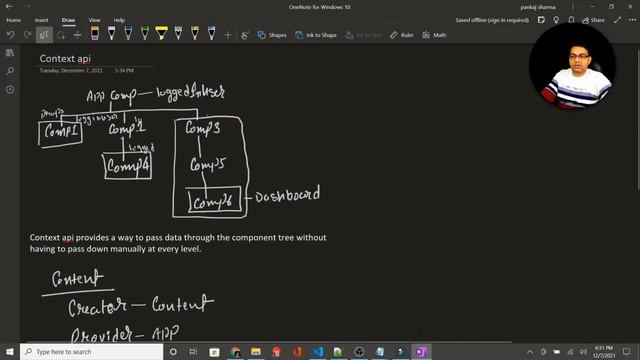Viewport: 640px width, 360px height.
Task: Switch to the Draw tab
Action: coord(68,20)
